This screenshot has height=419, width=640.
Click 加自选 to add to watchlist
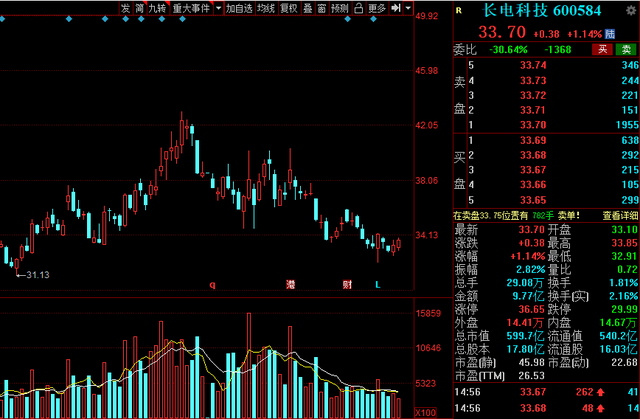pos(239,8)
